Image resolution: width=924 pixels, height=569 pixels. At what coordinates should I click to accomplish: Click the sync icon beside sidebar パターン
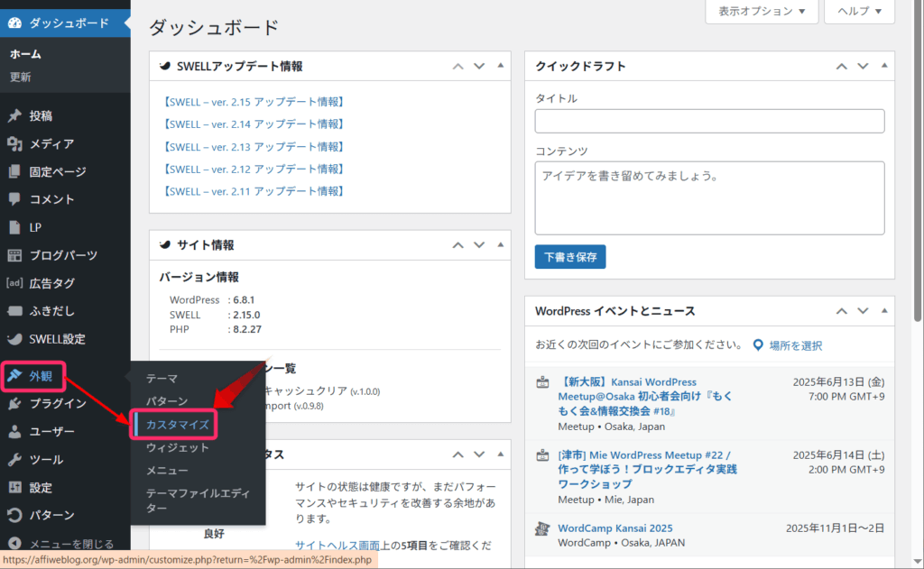[14, 515]
